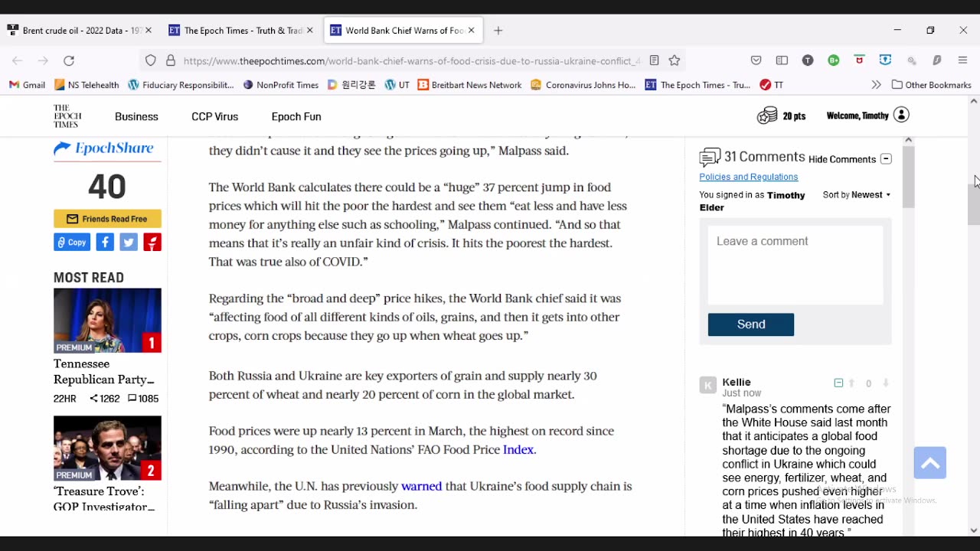Click the Friends Read Free button

107,219
